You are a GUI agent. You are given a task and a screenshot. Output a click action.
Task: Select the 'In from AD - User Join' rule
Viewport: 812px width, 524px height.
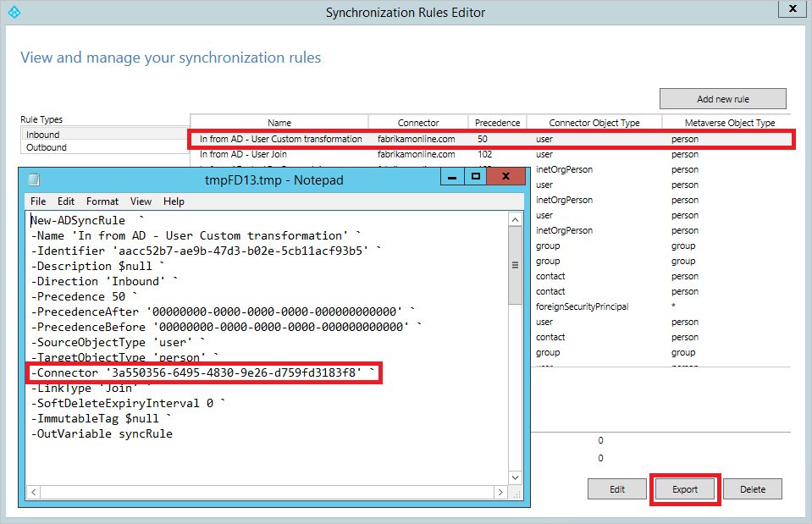point(279,154)
